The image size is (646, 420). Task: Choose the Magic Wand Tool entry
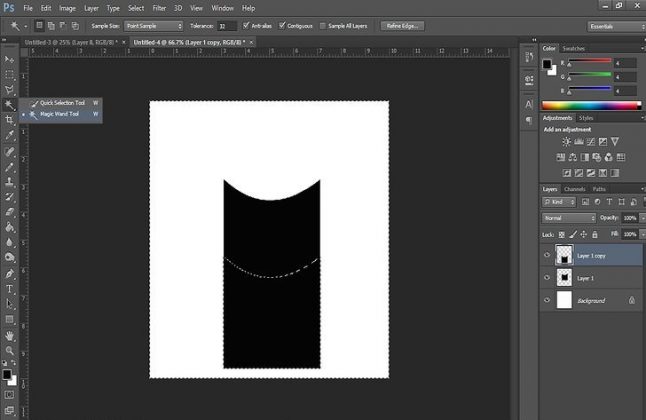60,115
